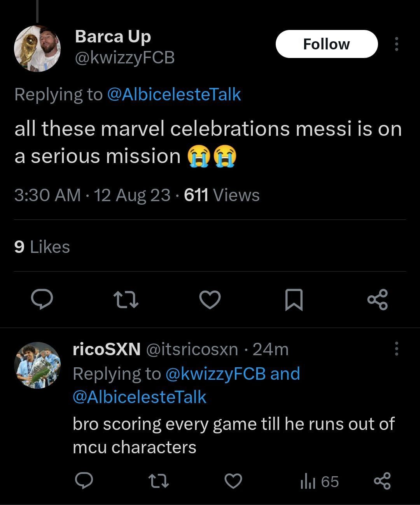Open @kwizzyFCB mention in ricoSXN reply

tap(215, 373)
